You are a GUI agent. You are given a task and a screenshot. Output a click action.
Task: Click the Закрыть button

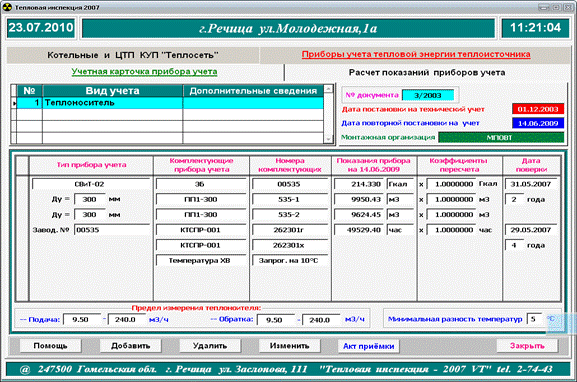click(527, 346)
